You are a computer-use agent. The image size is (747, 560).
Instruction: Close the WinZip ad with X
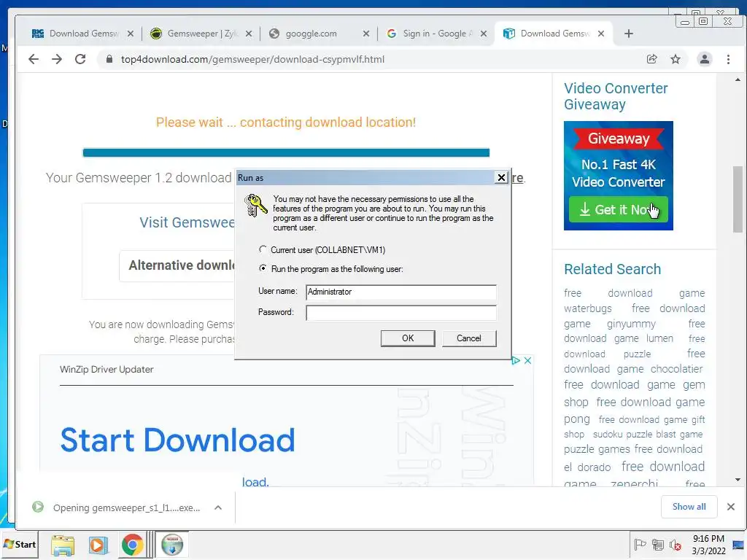pyautogui.click(x=528, y=360)
